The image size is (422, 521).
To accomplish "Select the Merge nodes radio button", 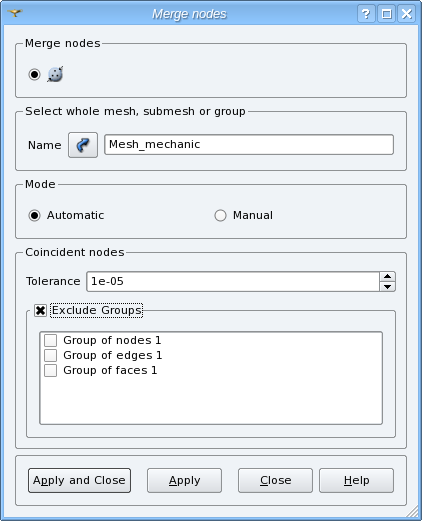I will point(34,74).
